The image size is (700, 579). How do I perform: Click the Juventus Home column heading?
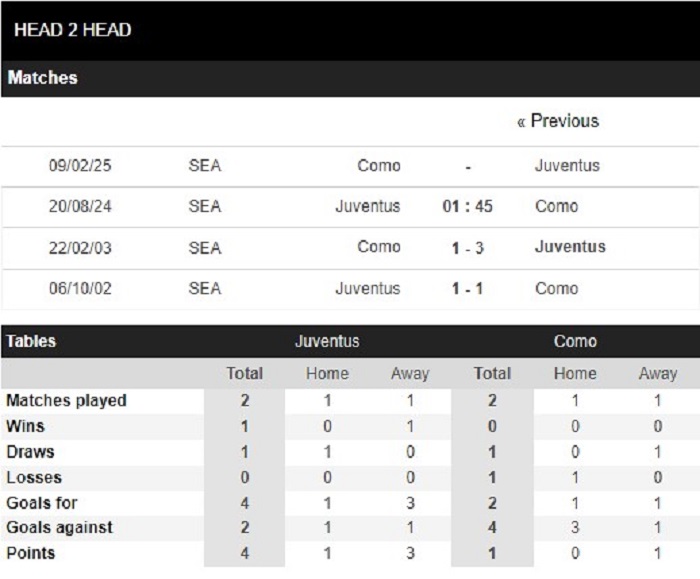pyautogui.click(x=327, y=373)
